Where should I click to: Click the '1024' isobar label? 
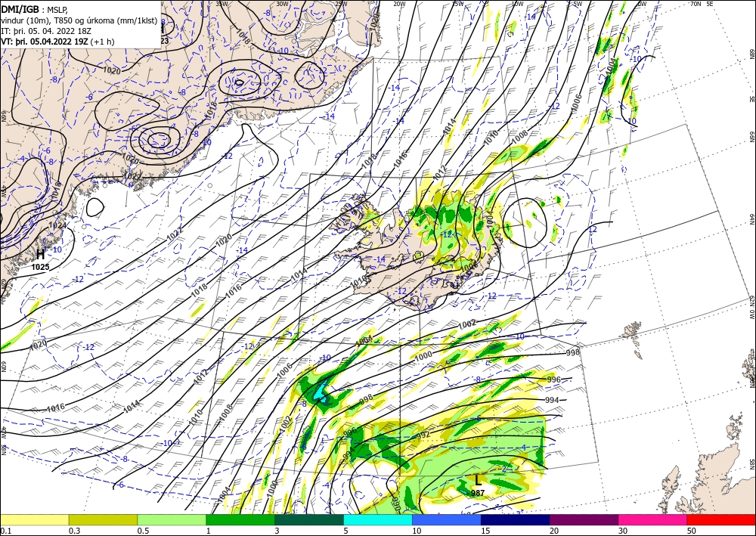pyautogui.click(x=57, y=225)
